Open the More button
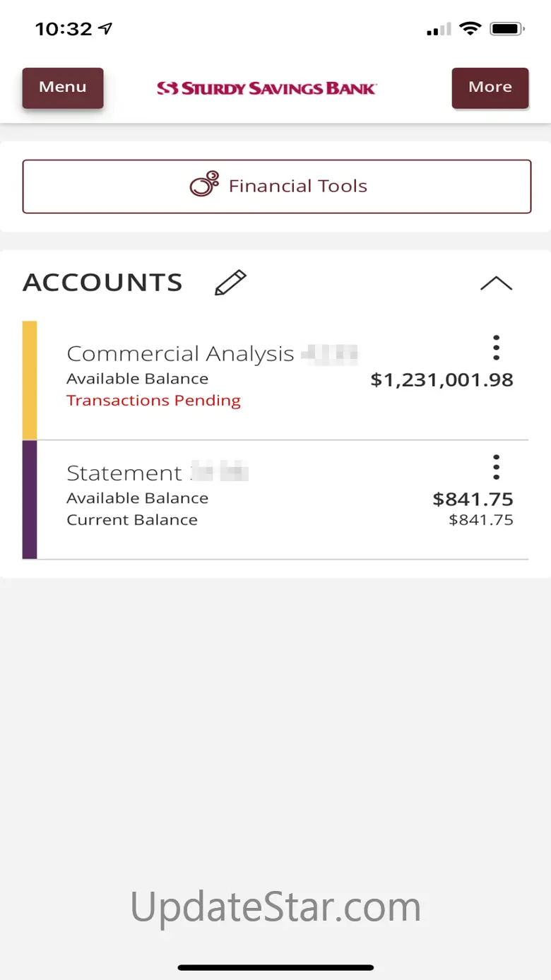 pyautogui.click(x=490, y=88)
